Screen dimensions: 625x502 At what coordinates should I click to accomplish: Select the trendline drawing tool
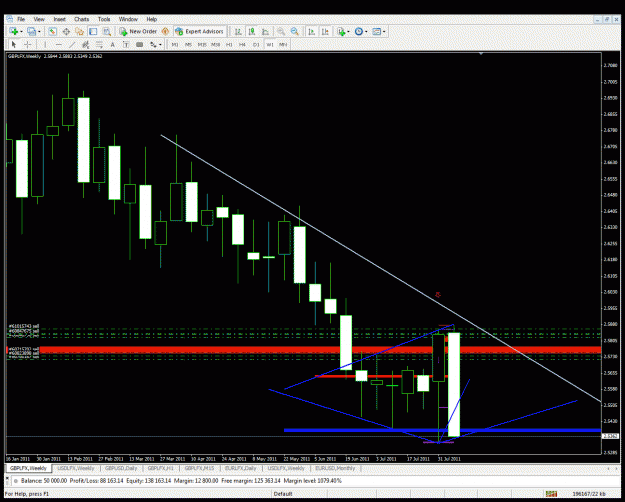click(x=72, y=45)
